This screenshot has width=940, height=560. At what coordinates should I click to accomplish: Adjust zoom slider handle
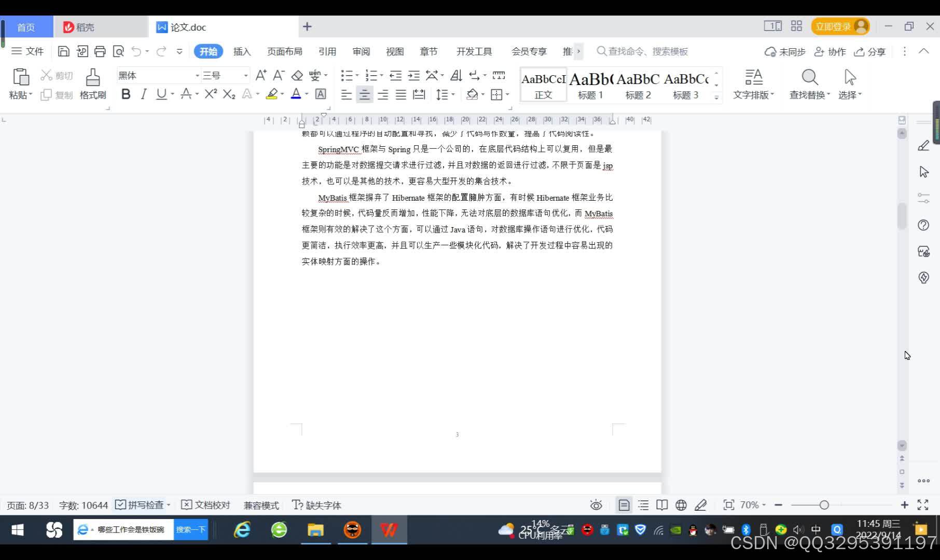click(x=824, y=505)
